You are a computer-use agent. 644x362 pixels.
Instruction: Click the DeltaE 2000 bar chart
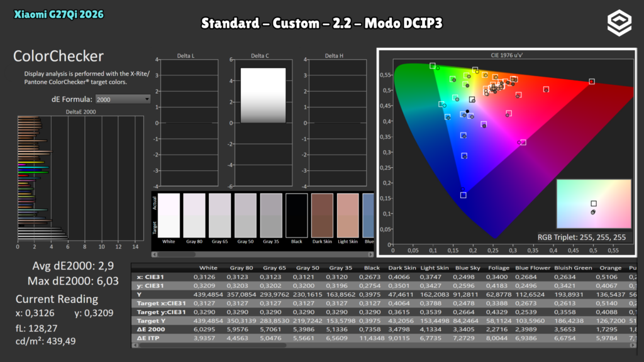pos(80,178)
